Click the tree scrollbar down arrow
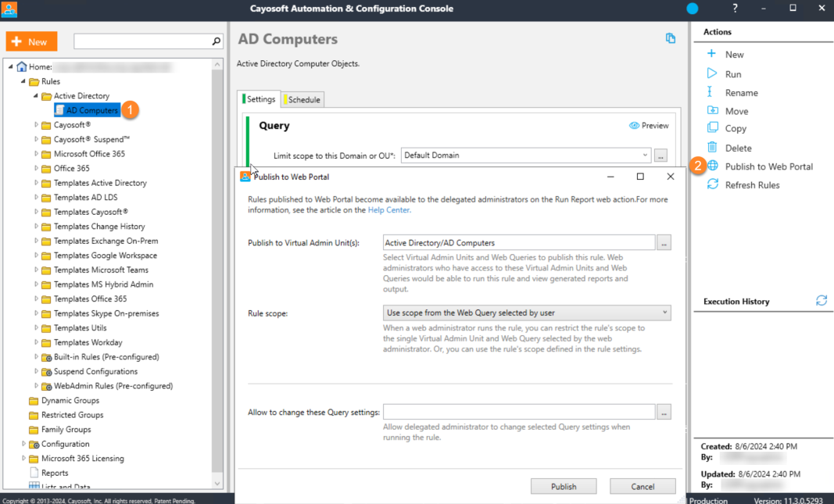 pos(217,483)
